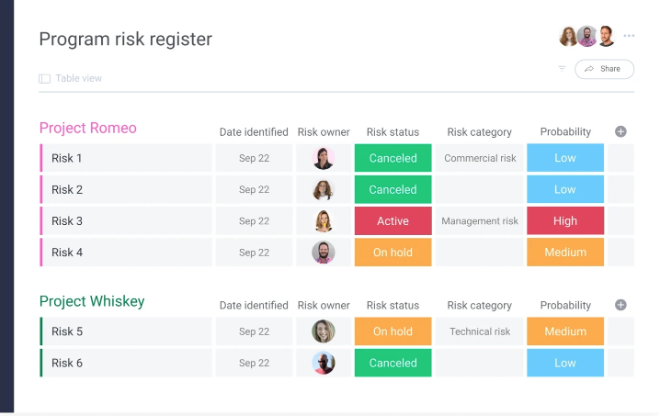Click Risk 6 date Sep 22
Viewport: 659px width, 416px height.
pos(254,363)
